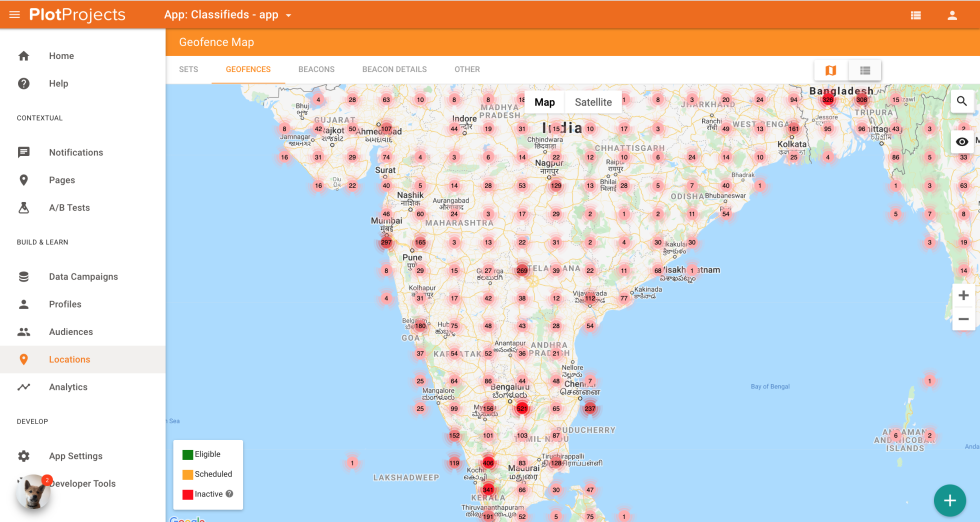
Task: Switch to map view toggle button
Action: [x=830, y=70]
